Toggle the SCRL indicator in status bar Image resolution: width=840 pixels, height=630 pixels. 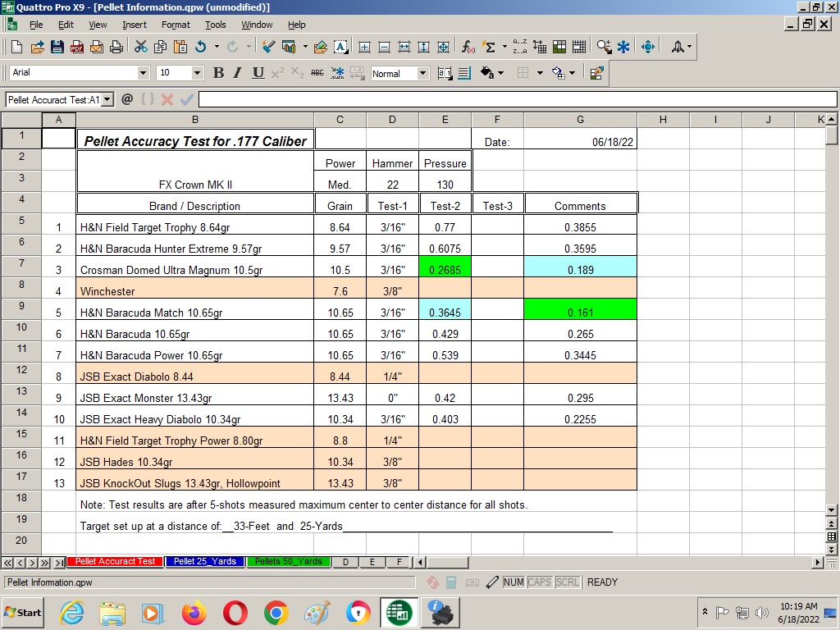(x=568, y=582)
